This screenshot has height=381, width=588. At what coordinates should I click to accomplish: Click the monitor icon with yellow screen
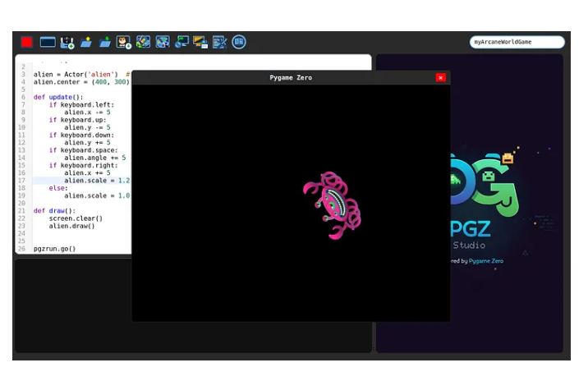pyautogui.click(x=200, y=42)
